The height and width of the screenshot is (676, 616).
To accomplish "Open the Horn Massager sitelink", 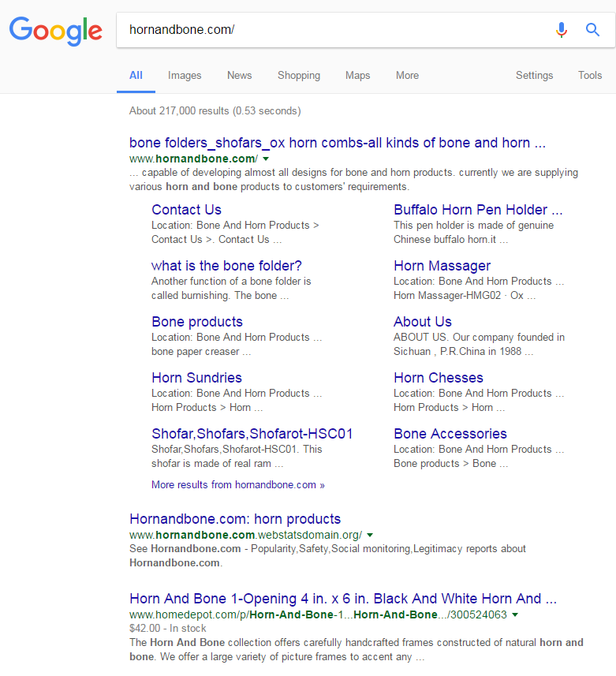I will click(442, 266).
